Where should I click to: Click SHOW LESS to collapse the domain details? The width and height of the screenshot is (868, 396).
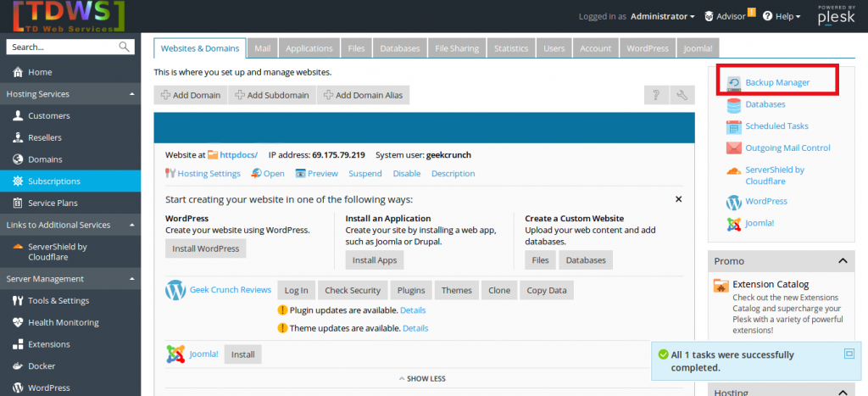422,379
